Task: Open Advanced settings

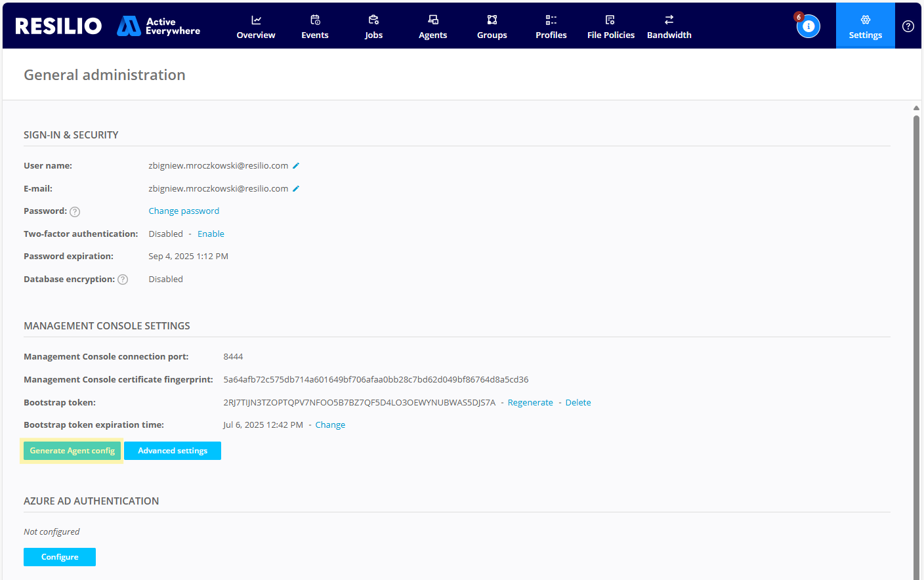Action: [173, 451]
